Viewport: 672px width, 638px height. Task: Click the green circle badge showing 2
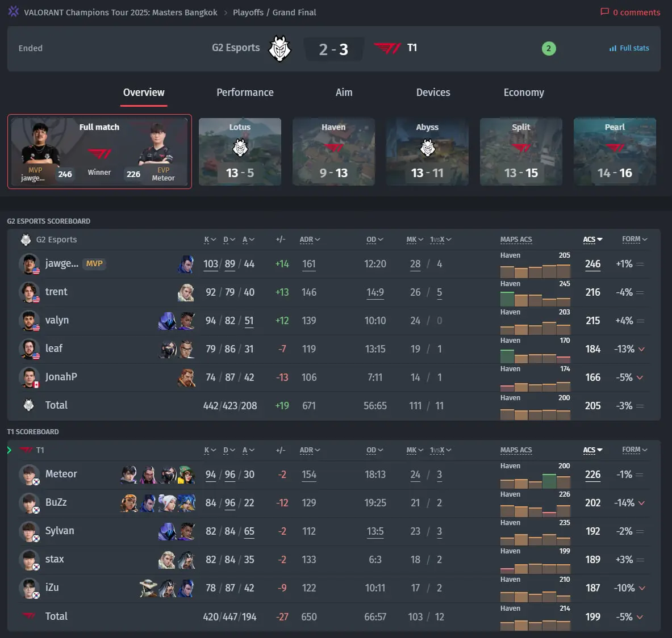click(x=548, y=48)
